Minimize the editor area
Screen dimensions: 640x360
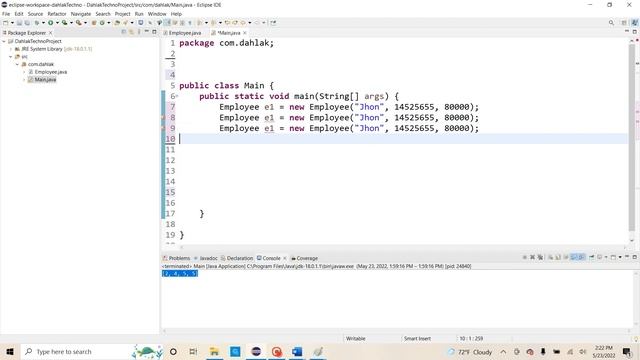click(627, 31)
